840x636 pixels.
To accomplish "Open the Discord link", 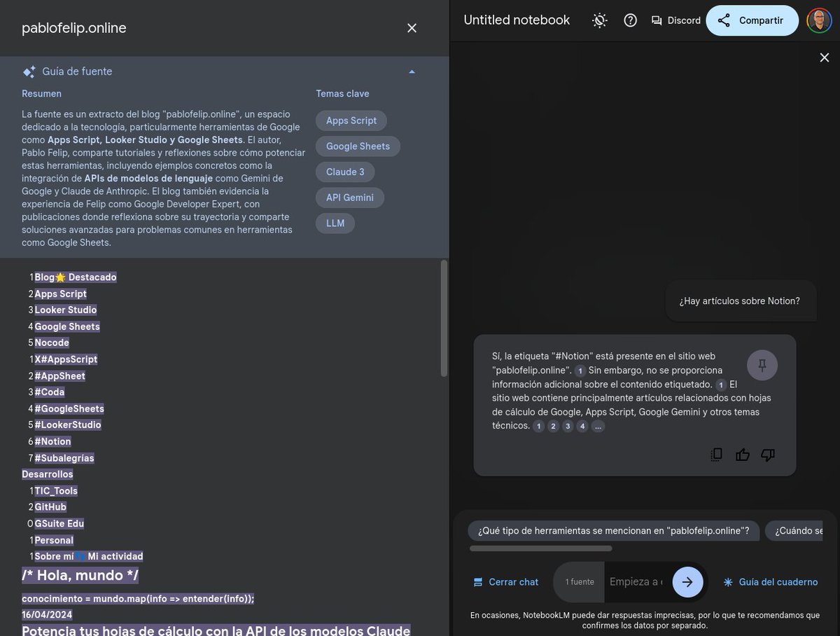I will click(675, 20).
